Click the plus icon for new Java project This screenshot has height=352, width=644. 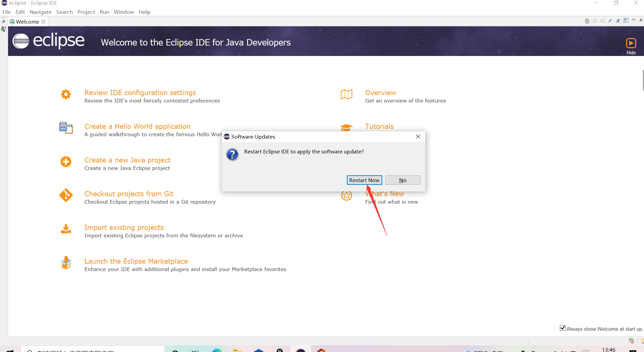pyautogui.click(x=66, y=162)
